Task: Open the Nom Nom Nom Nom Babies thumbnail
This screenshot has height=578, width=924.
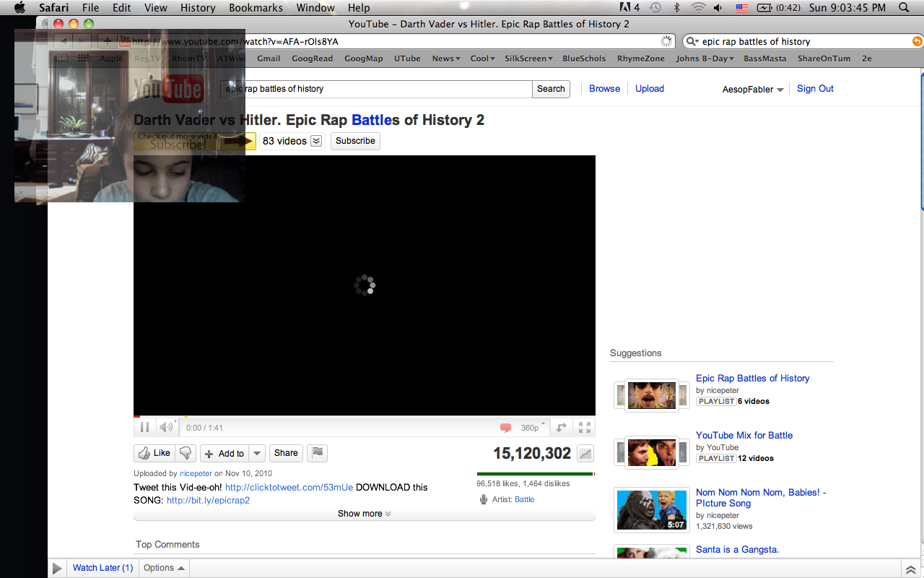Action: (x=652, y=509)
